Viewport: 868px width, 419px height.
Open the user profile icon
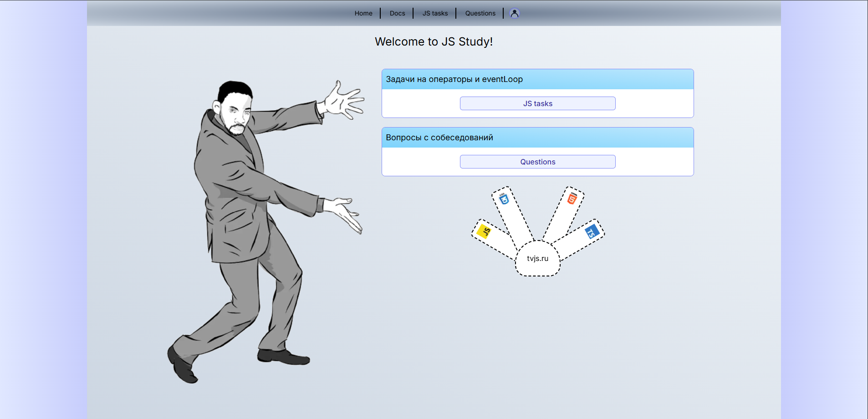[x=515, y=13]
